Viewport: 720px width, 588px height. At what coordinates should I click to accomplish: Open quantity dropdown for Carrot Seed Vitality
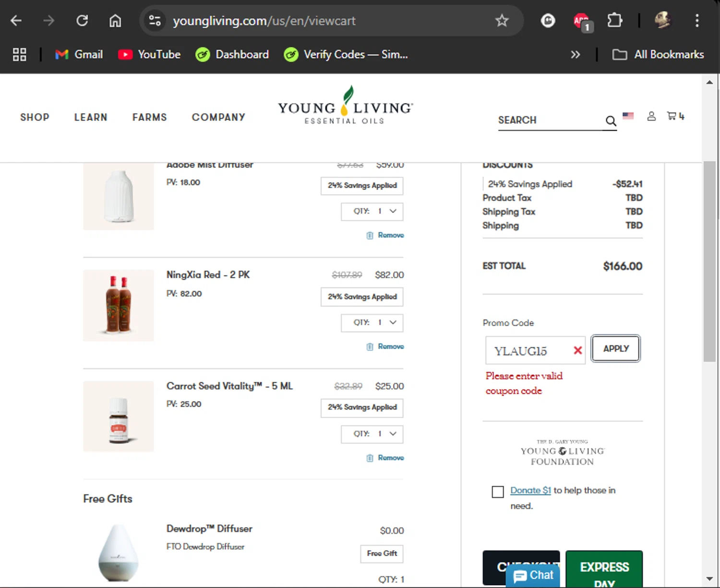[372, 434]
